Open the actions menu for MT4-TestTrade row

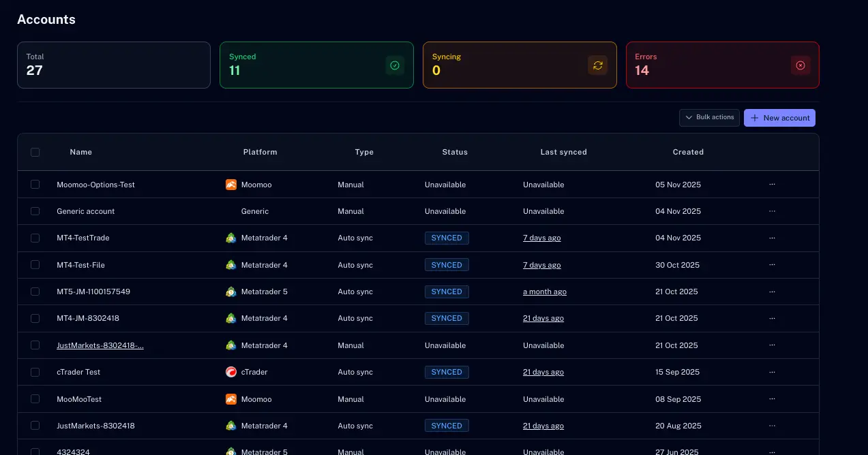(x=772, y=238)
